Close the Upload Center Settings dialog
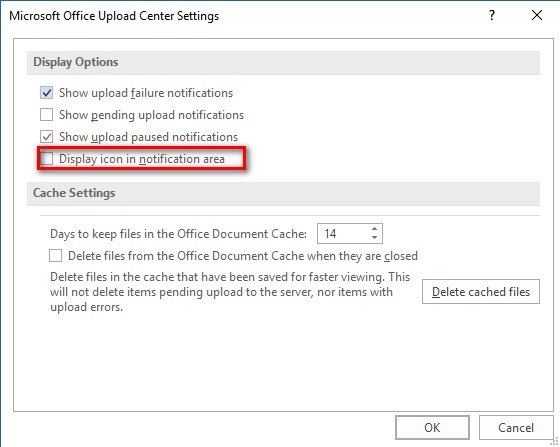The height and width of the screenshot is (447, 560). pos(537,15)
